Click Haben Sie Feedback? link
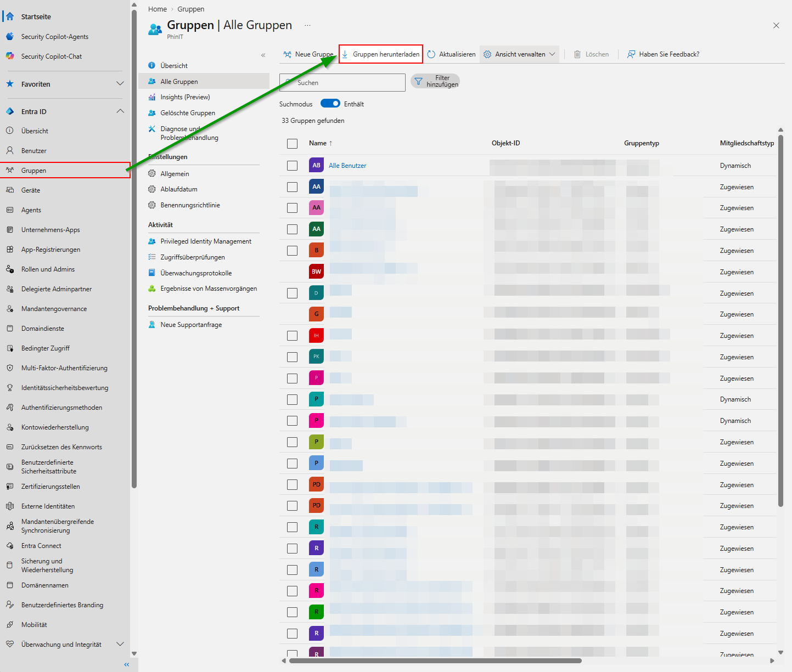The width and height of the screenshot is (792, 672). click(x=664, y=54)
